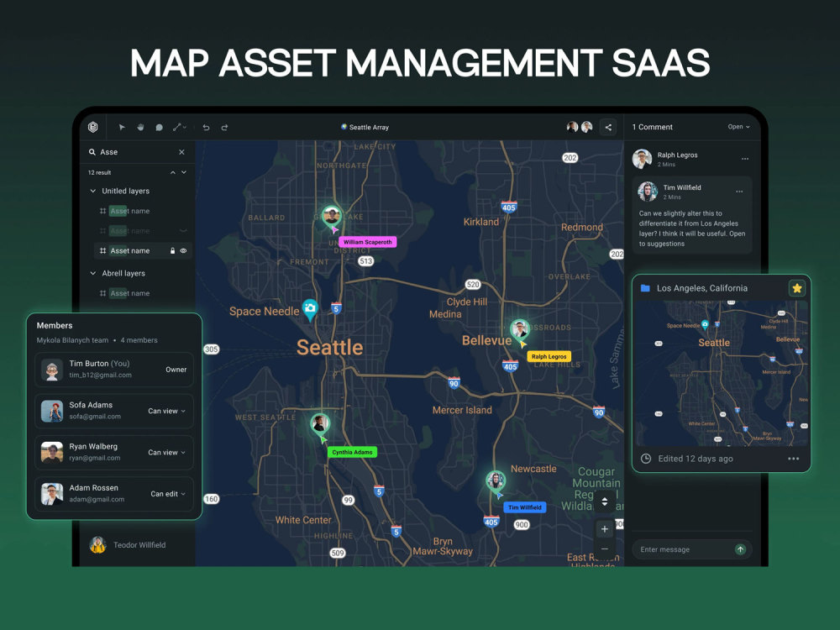Click the Mercer Island map label
Image resolution: width=840 pixels, height=630 pixels.
462,410
